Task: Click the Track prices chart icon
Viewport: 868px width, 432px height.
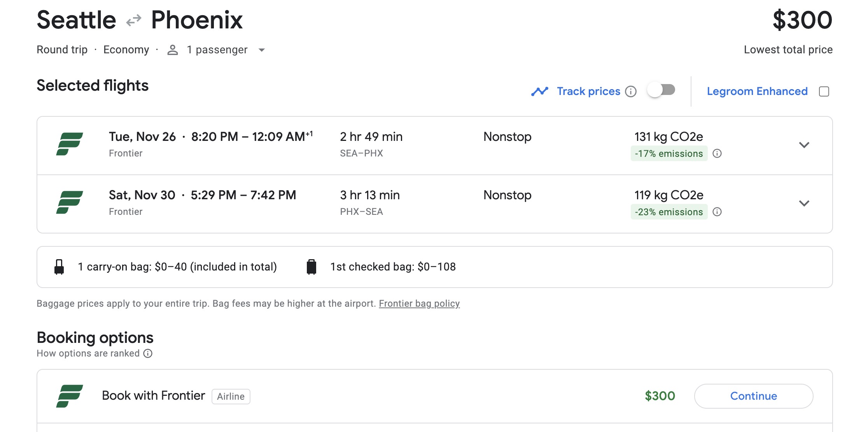Action: coord(540,91)
